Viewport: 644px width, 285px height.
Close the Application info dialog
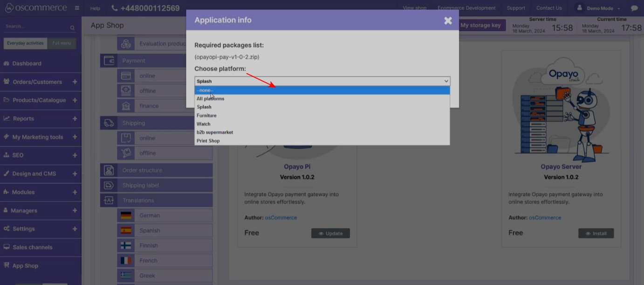[448, 21]
